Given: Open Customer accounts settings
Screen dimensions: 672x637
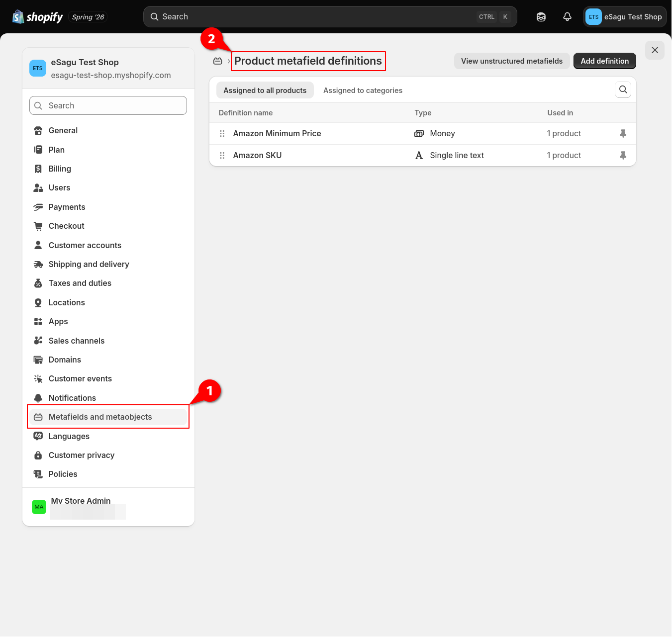Looking at the screenshot, I should tap(108, 245).
